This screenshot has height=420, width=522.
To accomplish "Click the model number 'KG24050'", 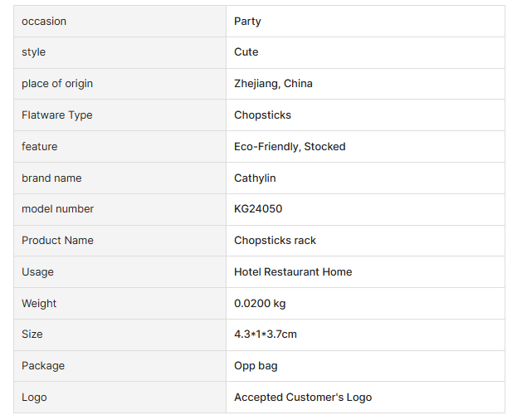I will [x=258, y=209].
